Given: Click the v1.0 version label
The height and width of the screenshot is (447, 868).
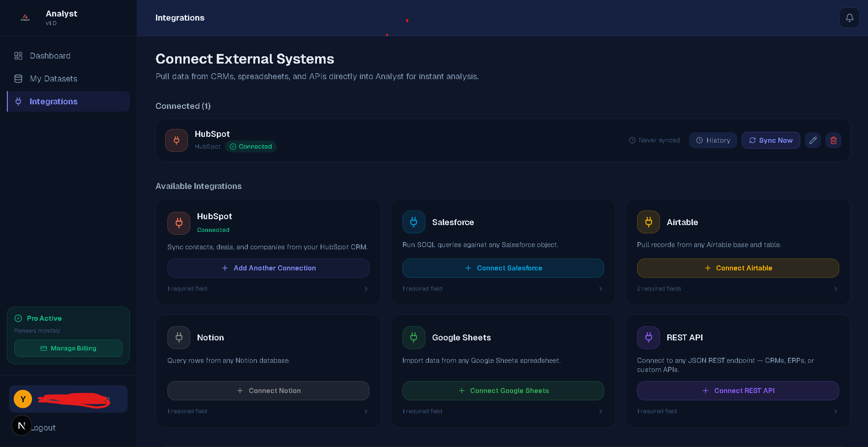Looking at the screenshot, I should point(51,23).
